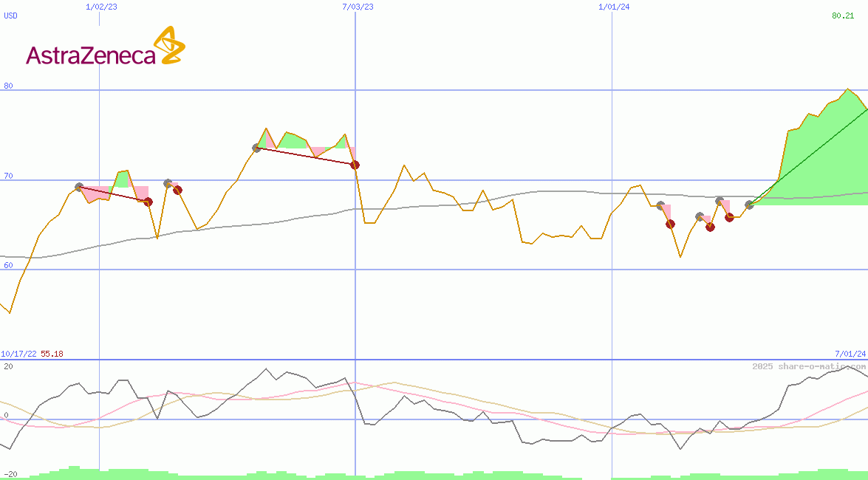
Task: Open the share-o-matic.com watermark link
Action: [x=808, y=366]
